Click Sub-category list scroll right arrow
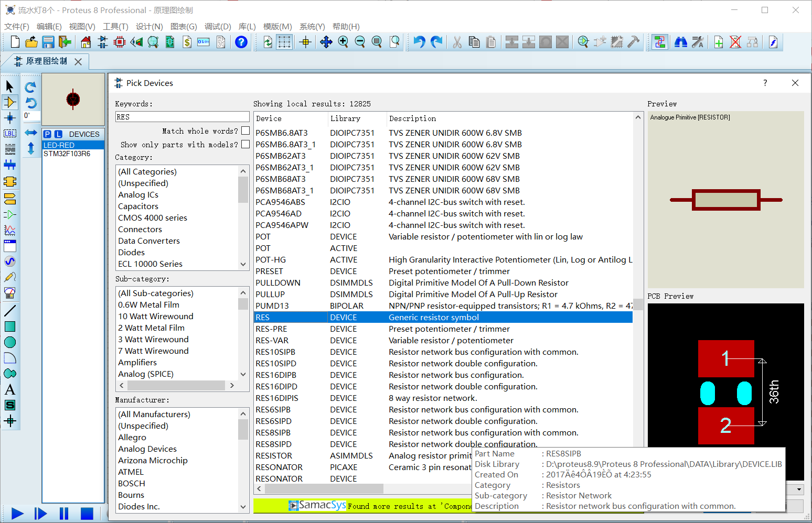812x523 pixels. [x=232, y=385]
